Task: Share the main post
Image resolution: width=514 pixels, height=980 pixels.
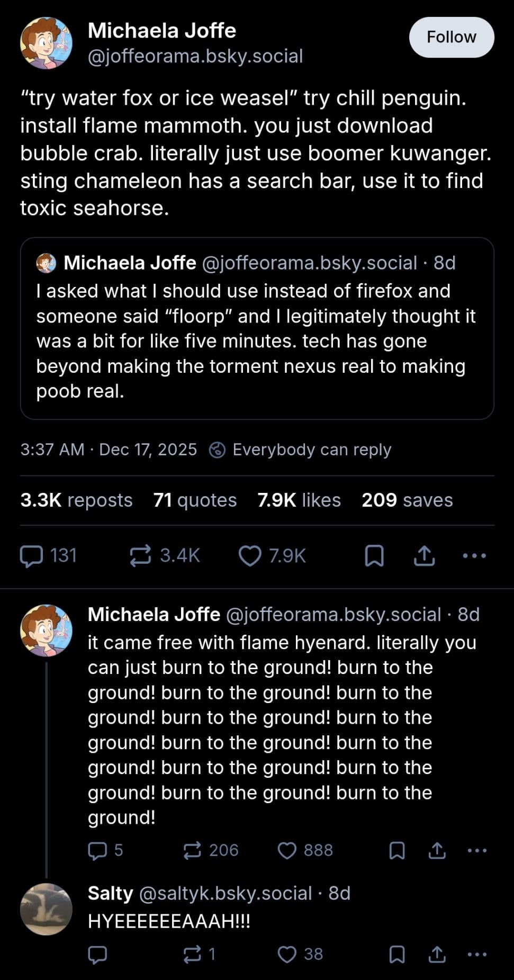Action: coord(424,556)
